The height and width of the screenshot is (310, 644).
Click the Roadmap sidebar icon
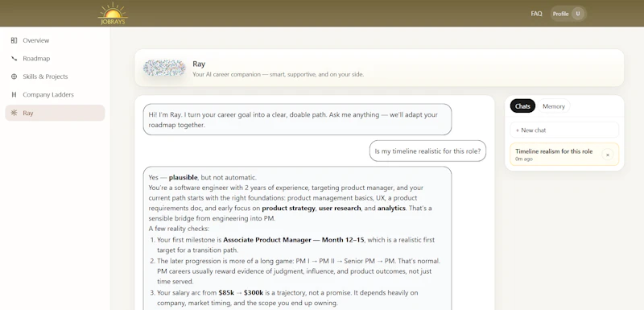(x=14, y=58)
